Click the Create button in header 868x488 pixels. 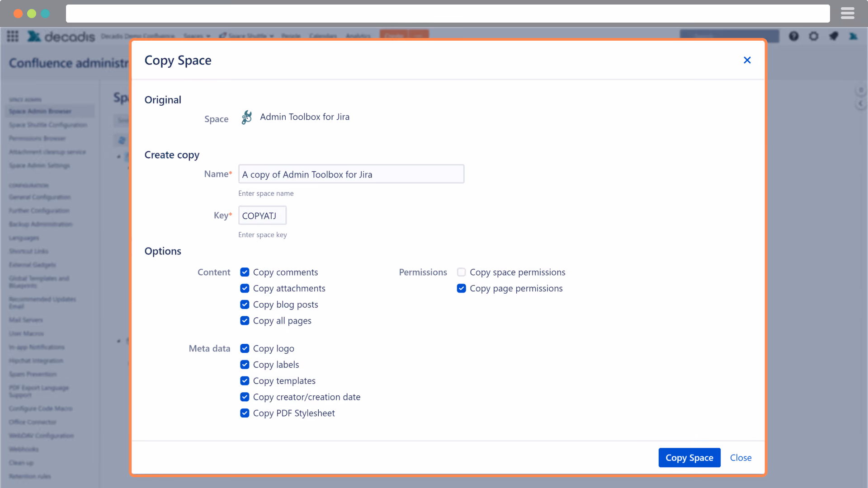pos(394,35)
